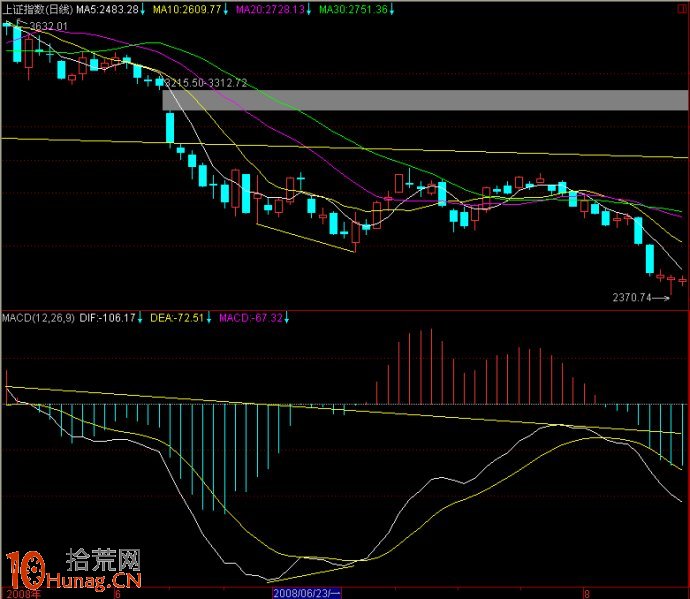Click the month 6 tick on time axis
Screen dimensions: 690x599
(x=117, y=594)
